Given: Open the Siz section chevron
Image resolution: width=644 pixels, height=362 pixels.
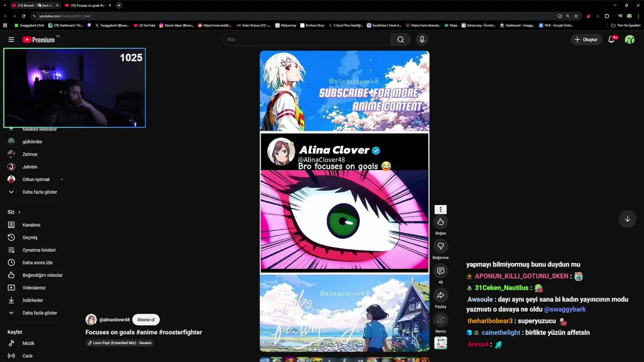Looking at the screenshot, I should (19, 212).
